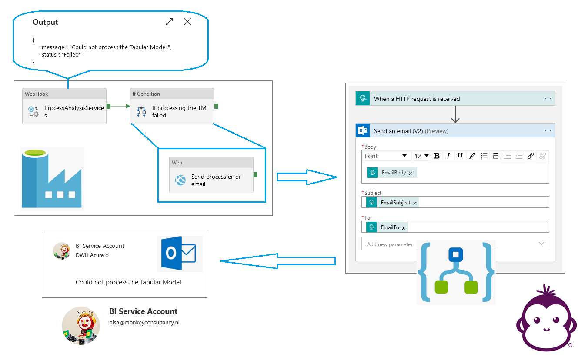Image resolution: width=588 pixels, height=364 pixels.
Task: Insert a numbered list
Action: tap(495, 156)
